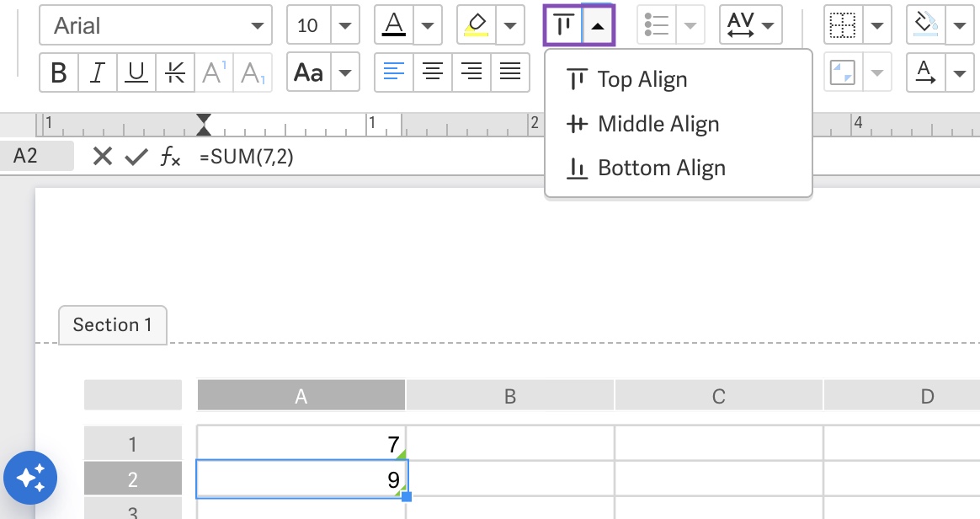Click the font size 10 field
This screenshot has width=980, height=519.
click(x=309, y=25)
